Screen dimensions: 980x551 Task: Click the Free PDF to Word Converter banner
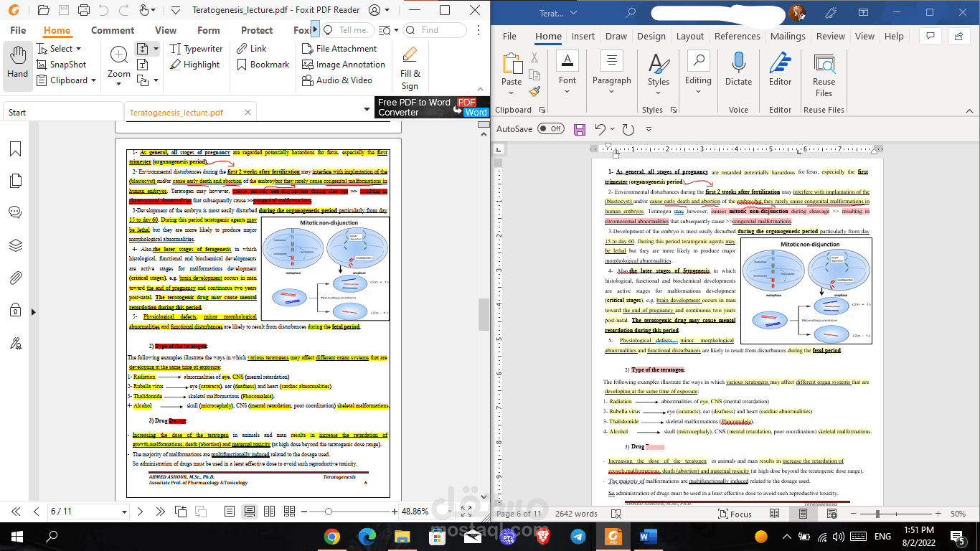pyautogui.click(x=433, y=108)
